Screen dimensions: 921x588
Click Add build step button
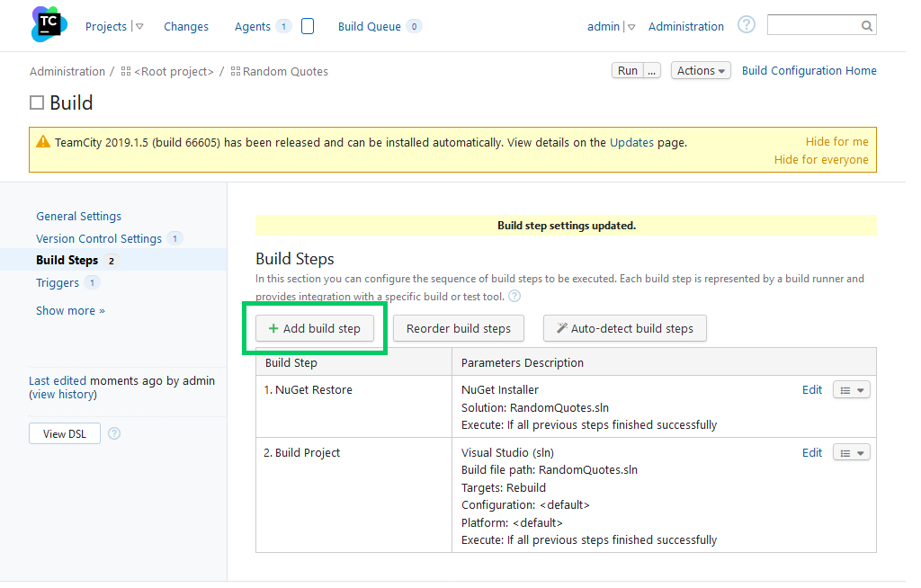[315, 328]
